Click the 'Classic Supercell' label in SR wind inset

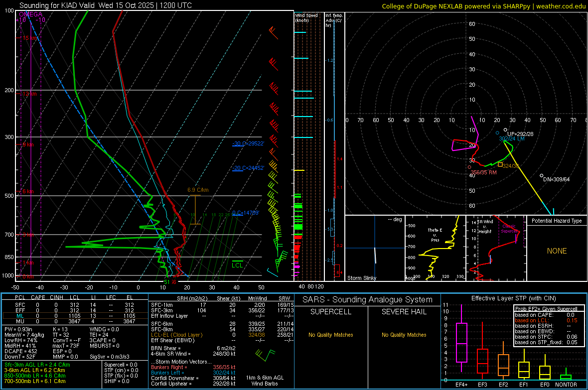(x=509, y=229)
